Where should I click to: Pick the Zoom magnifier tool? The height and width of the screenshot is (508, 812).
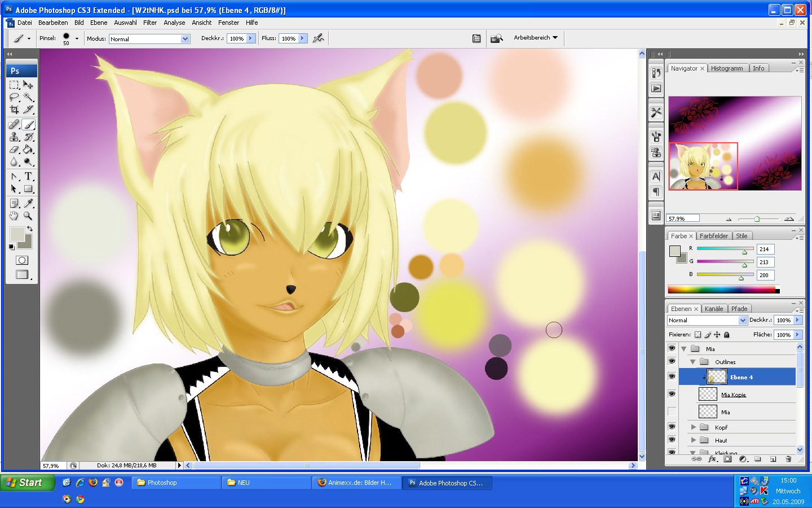(28, 216)
